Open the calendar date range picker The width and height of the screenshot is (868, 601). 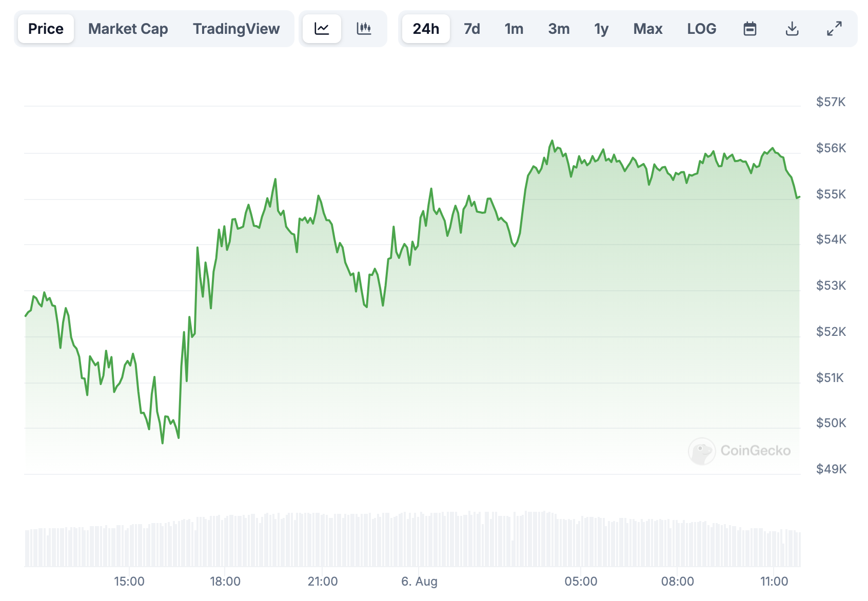point(750,29)
